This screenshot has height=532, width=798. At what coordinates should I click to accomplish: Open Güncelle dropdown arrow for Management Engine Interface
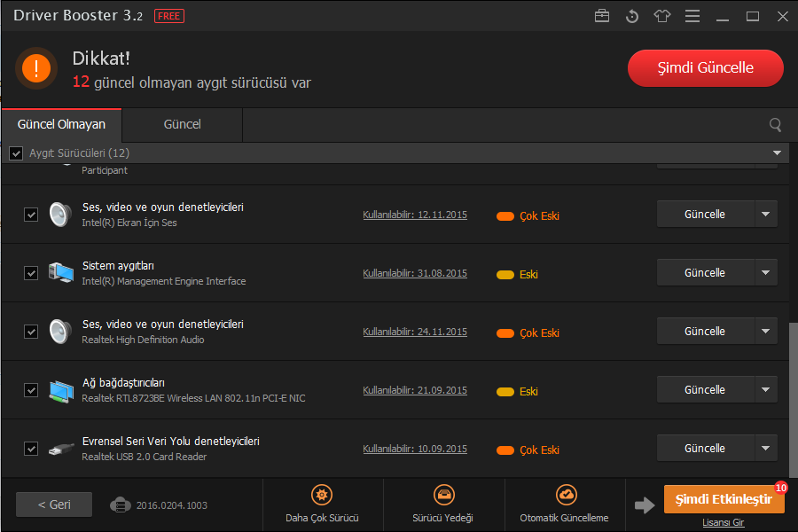click(x=765, y=272)
